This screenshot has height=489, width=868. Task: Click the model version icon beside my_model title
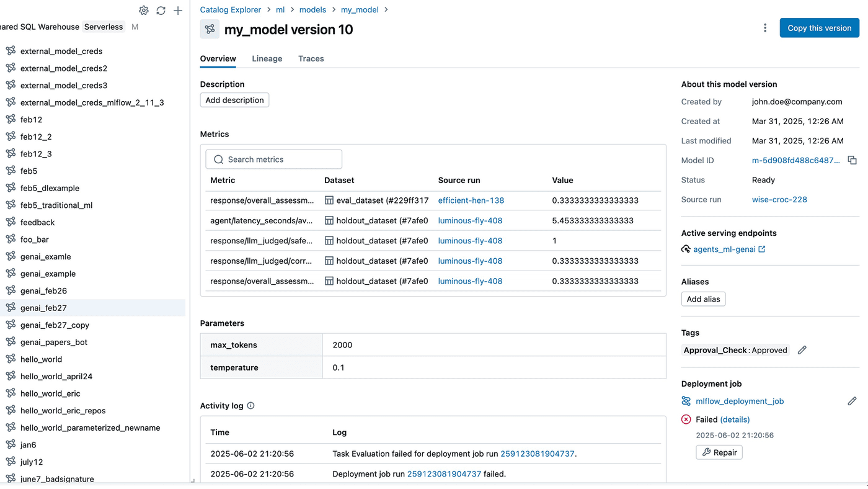coord(209,29)
